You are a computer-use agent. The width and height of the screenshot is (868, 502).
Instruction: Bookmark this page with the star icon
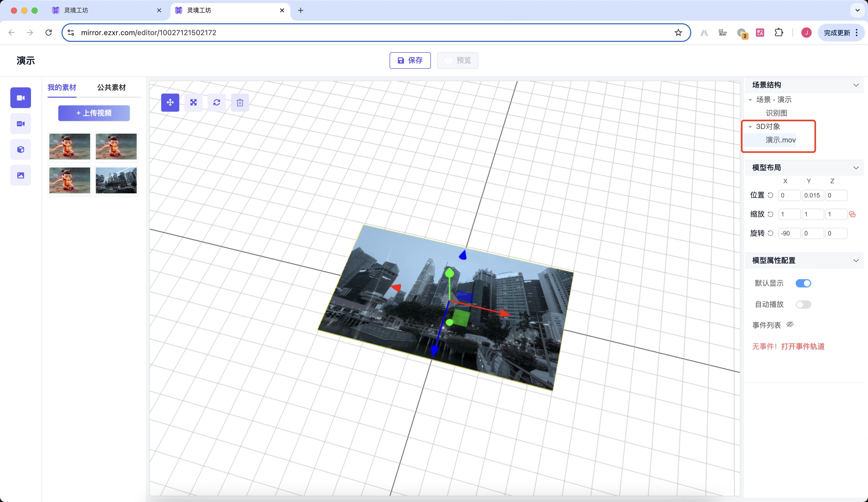(x=678, y=32)
